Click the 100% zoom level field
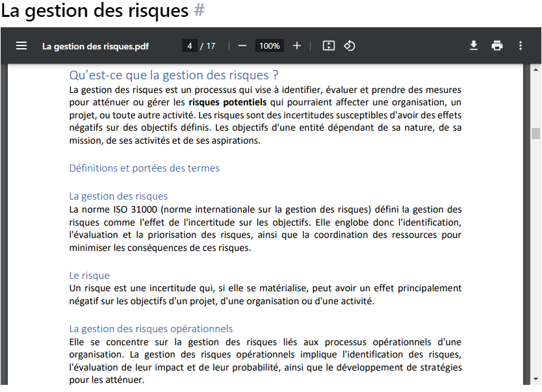The width and height of the screenshot is (542, 392). [269, 46]
